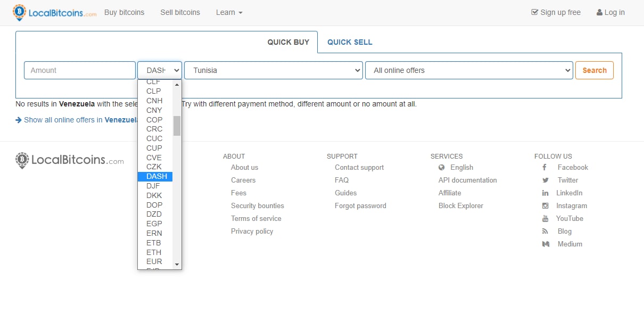This screenshot has width=644, height=313.
Task: Click the Medium icon
Action: pos(546,244)
